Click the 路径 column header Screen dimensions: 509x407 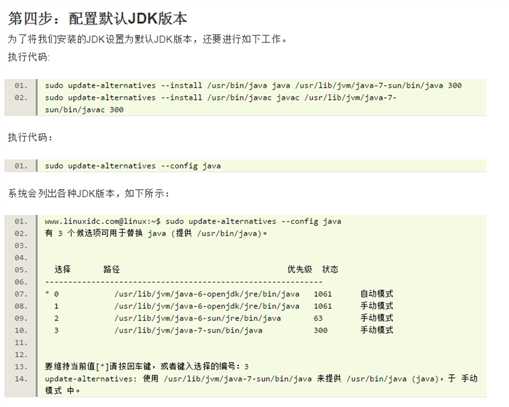coord(111,269)
